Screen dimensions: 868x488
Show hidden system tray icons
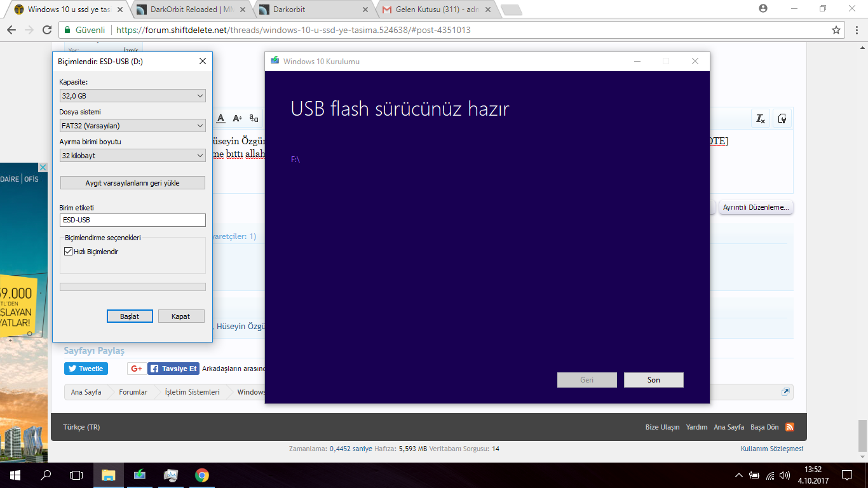(x=738, y=475)
